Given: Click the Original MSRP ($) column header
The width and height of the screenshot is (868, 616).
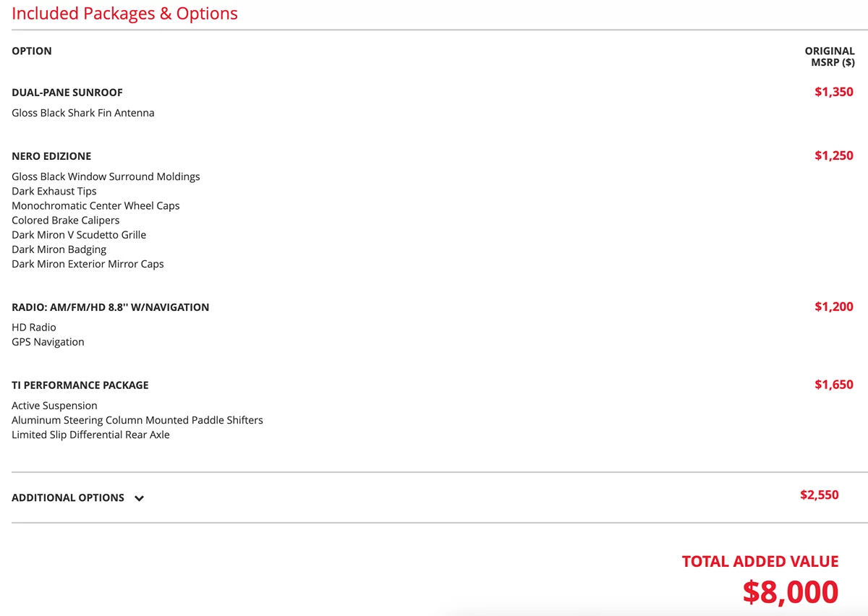Looking at the screenshot, I should point(829,56).
